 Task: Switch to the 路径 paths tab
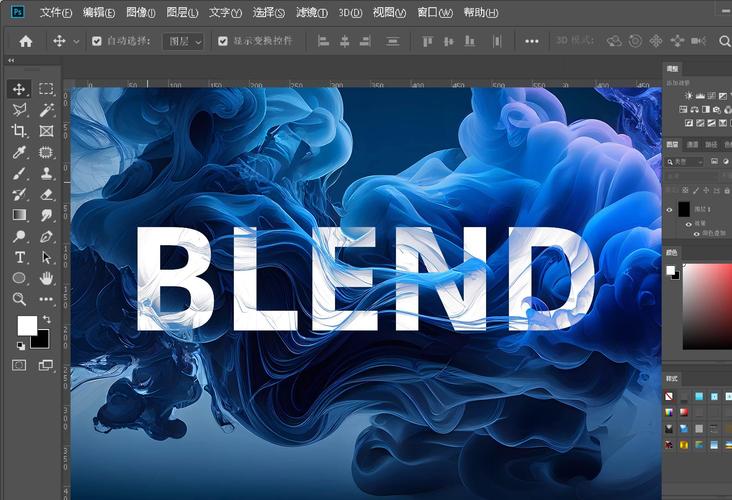711,145
